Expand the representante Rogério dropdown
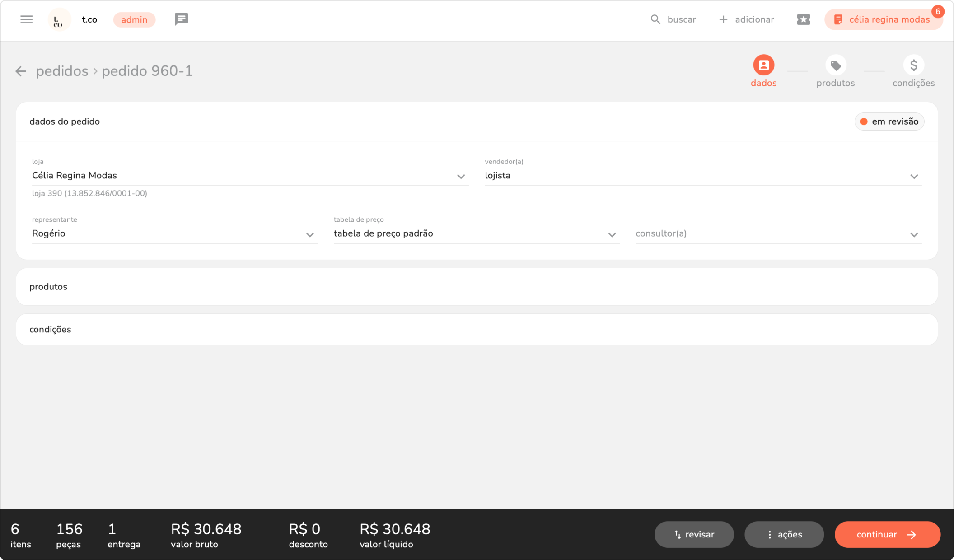The image size is (954, 560). [x=309, y=235]
